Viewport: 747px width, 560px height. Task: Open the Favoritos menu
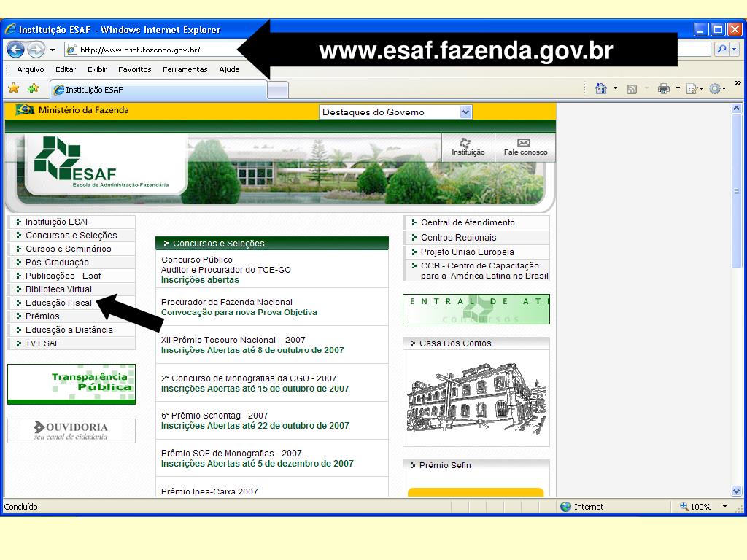(x=135, y=69)
